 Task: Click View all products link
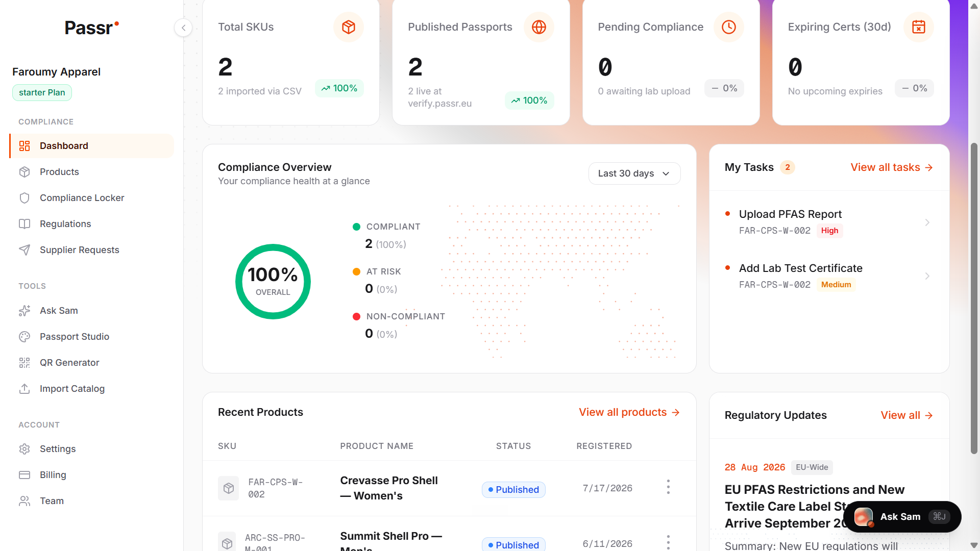(629, 412)
